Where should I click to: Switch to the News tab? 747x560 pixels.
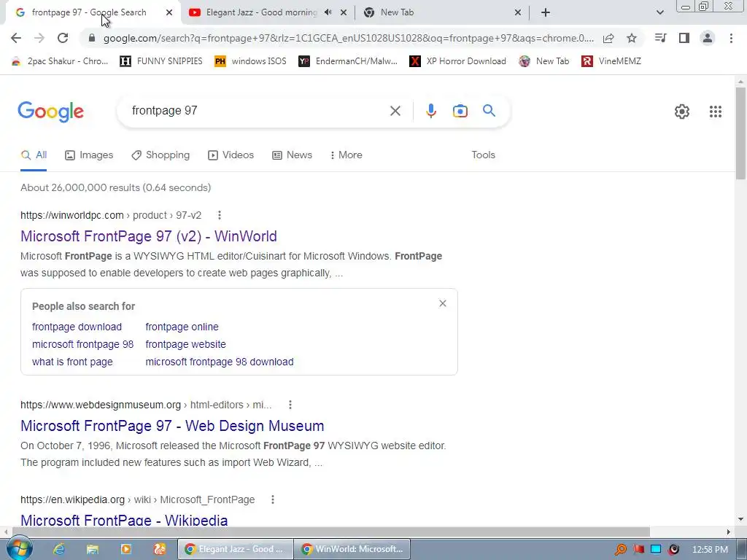[x=292, y=155]
